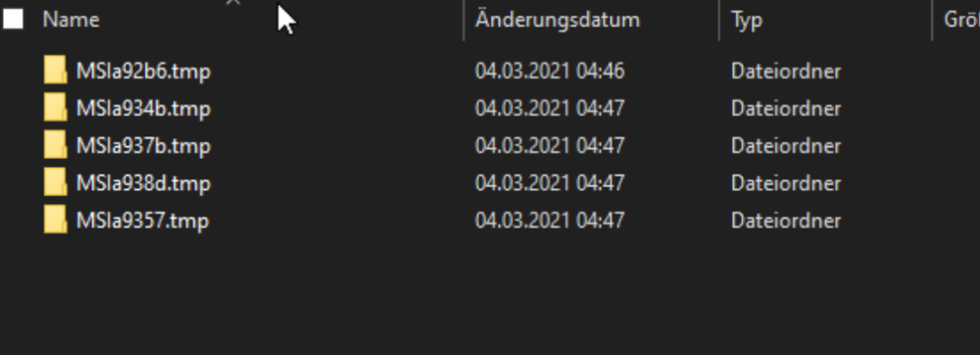
Task: Click the date cell of MSIa938d.tmp
Action: point(550,183)
